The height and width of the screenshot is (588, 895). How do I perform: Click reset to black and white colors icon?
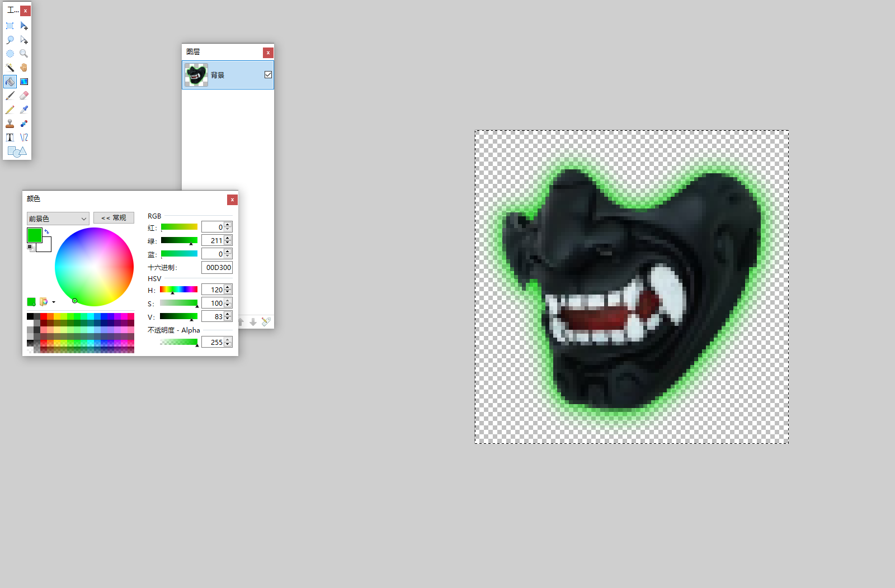[30, 248]
